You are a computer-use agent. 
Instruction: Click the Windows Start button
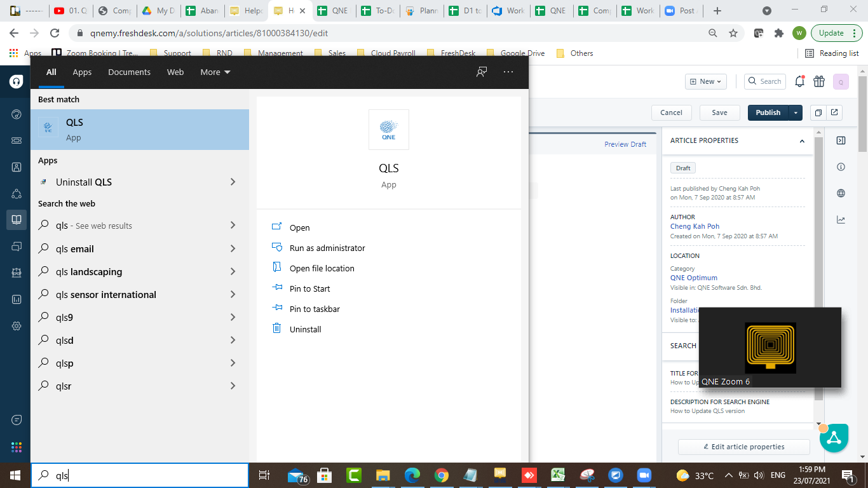15,475
